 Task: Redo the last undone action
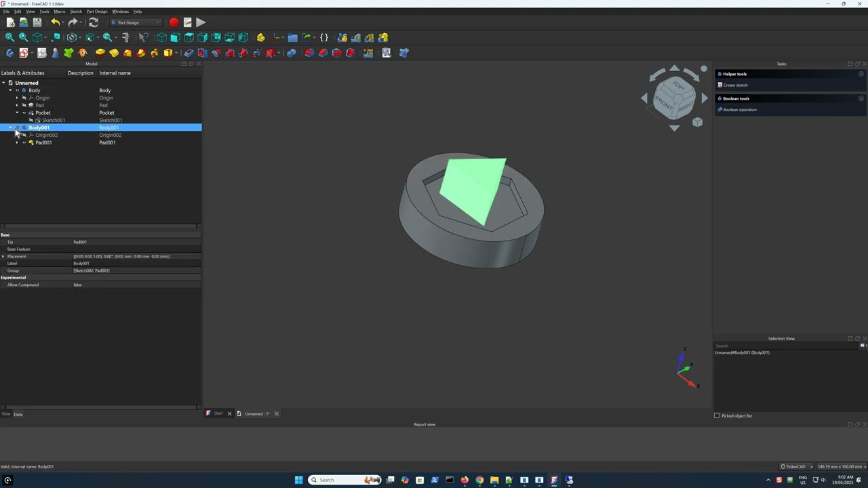(73, 22)
